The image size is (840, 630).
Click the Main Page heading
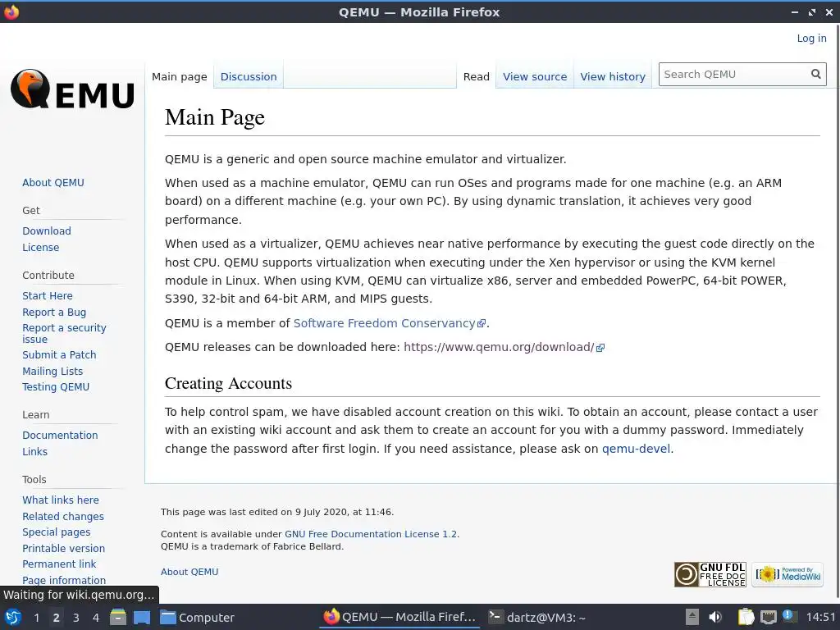pyautogui.click(x=215, y=117)
